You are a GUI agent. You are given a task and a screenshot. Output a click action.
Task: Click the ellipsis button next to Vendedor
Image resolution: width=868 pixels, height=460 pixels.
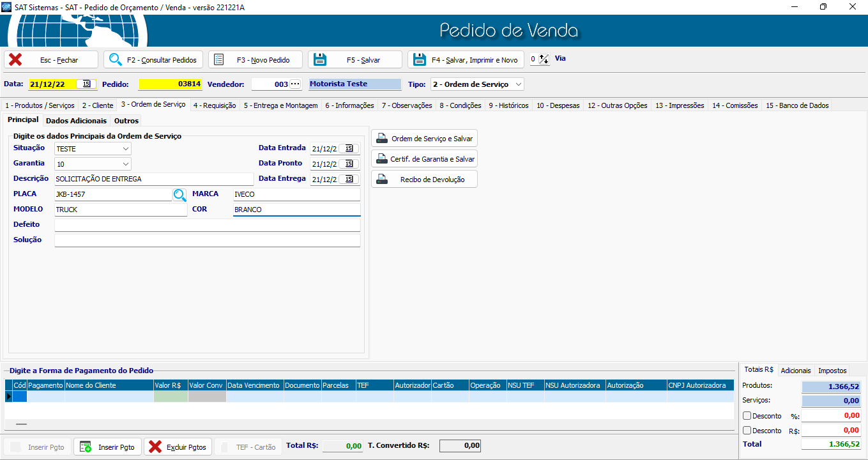pyautogui.click(x=294, y=84)
